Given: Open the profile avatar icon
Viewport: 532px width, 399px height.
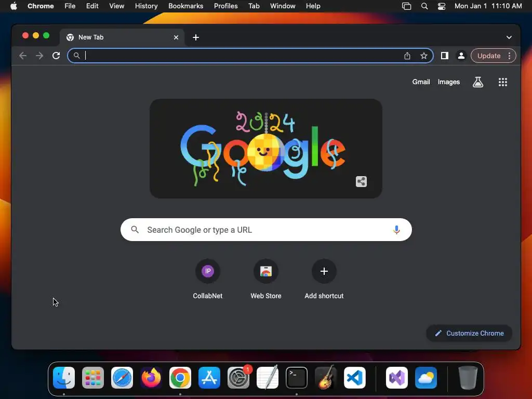Looking at the screenshot, I should coord(461,56).
